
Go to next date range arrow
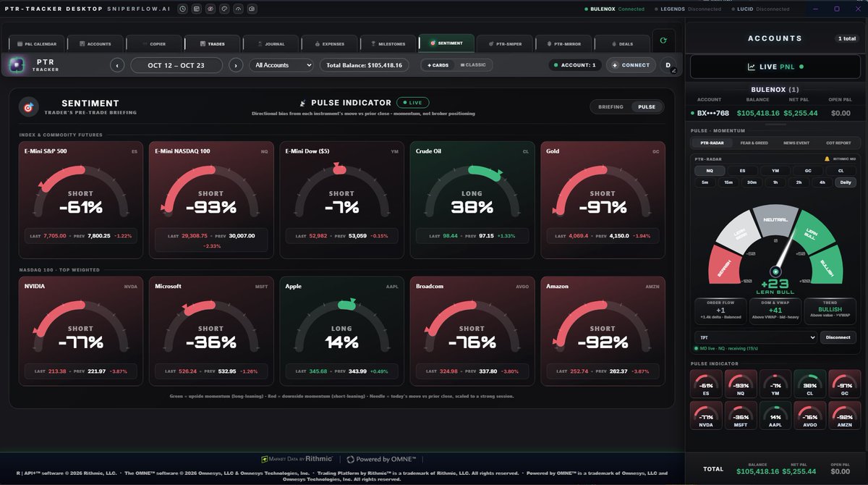[236, 65]
